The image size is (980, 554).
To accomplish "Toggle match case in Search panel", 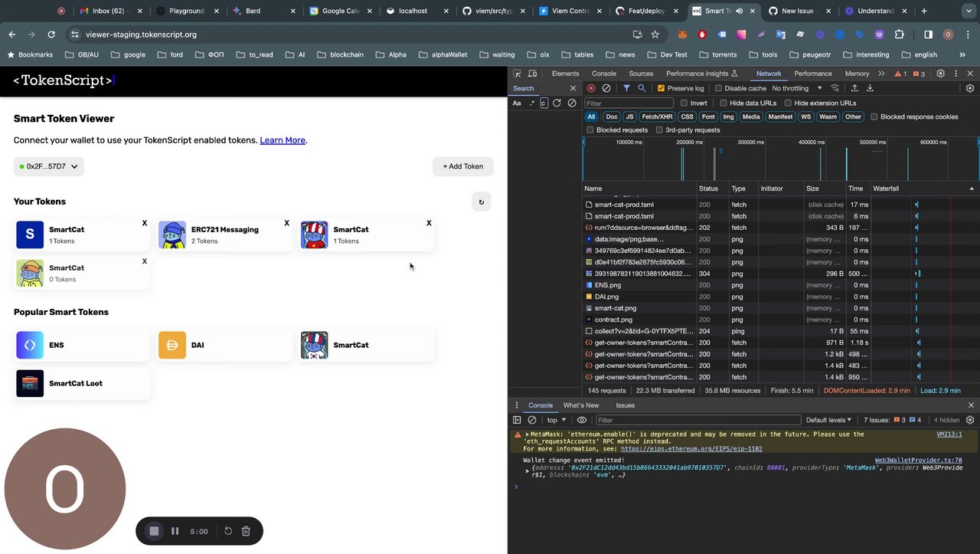I will pyautogui.click(x=517, y=103).
